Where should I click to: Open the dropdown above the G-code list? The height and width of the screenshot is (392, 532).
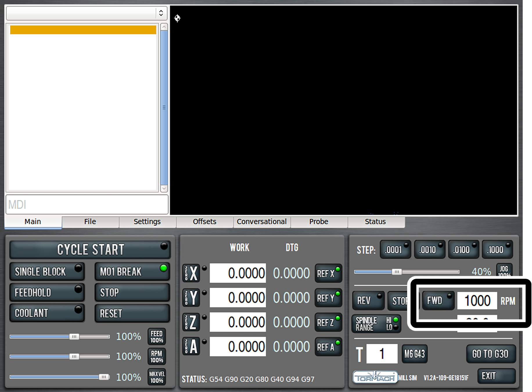87,13
